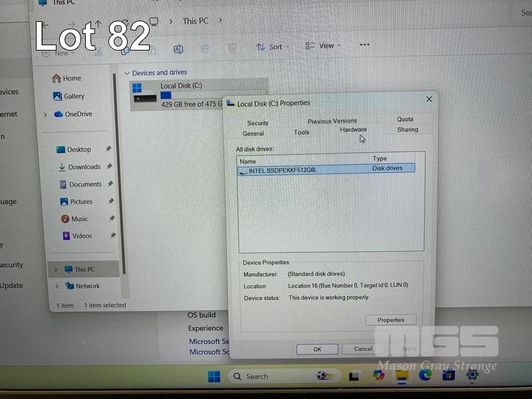
Task: Unpin Desktop using its pin icon
Action: [108, 148]
